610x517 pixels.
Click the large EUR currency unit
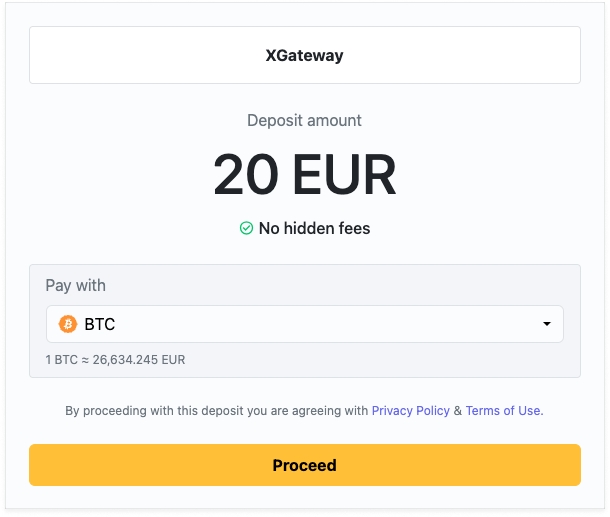(x=344, y=175)
